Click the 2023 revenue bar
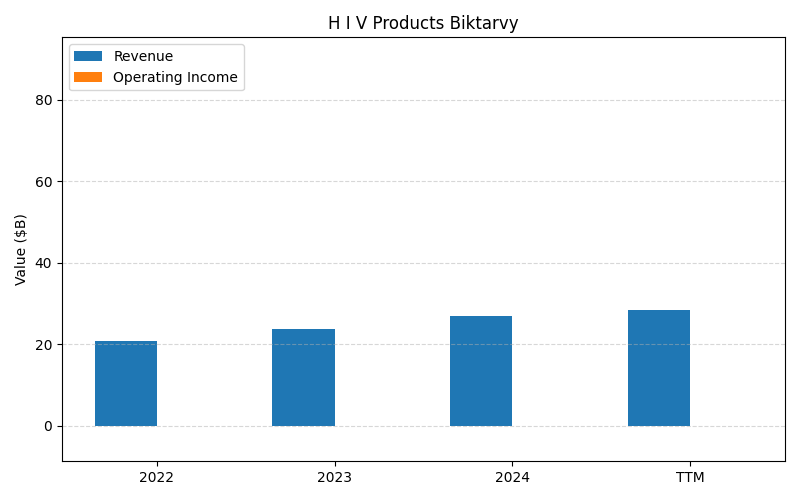Image resolution: width=800 pixels, height=500 pixels. [x=304, y=378]
